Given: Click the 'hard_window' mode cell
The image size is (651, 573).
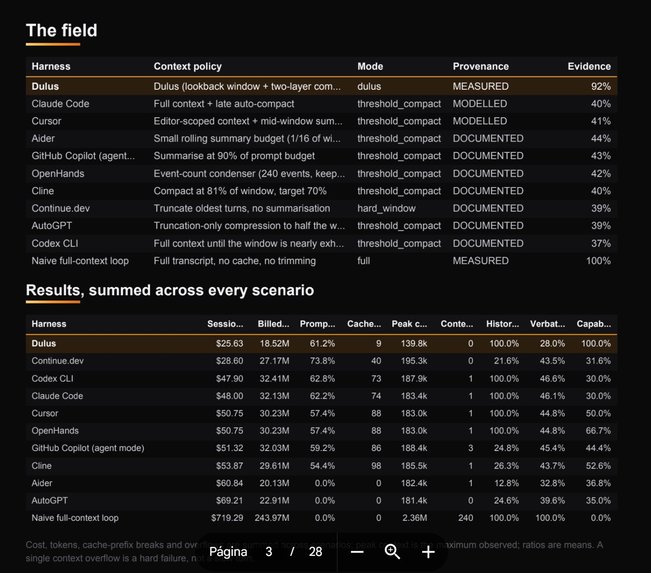Looking at the screenshot, I should (386, 208).
